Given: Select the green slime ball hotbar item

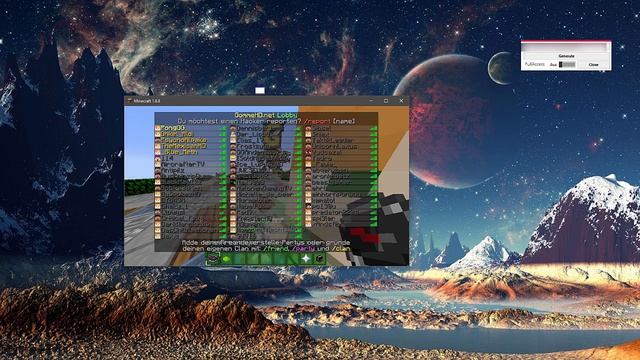Looking at the screenshot, I should pos(226,258).
